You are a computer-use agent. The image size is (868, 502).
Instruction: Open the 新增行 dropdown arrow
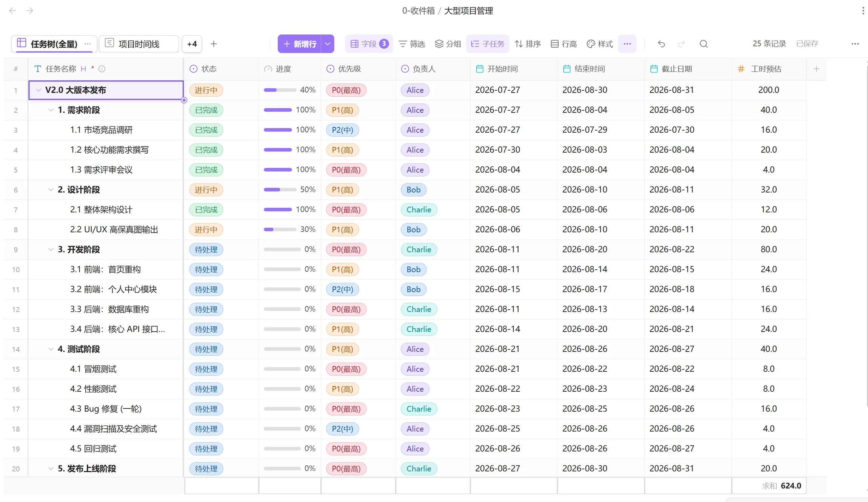tap(328, 44)
